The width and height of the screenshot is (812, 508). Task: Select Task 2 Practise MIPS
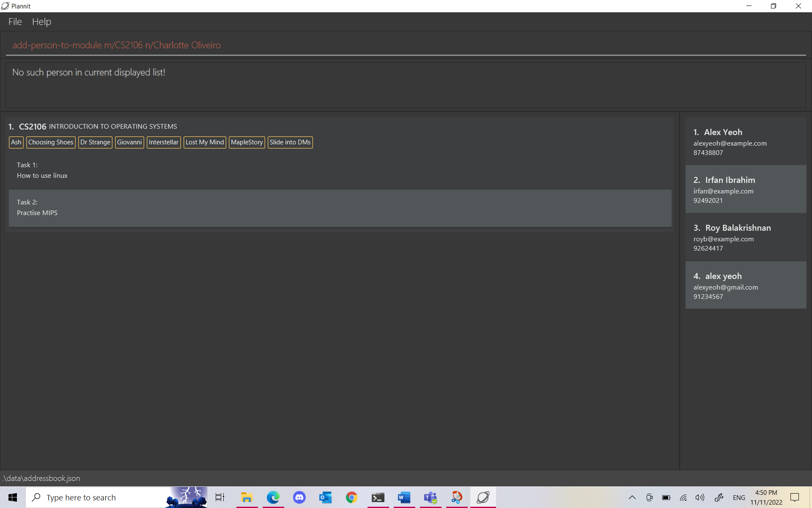340,208
